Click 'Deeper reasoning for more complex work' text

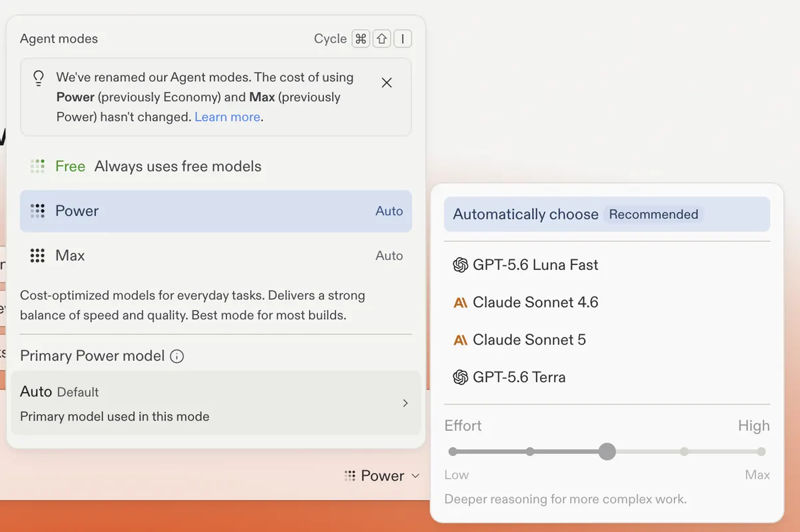(x=565, y=499)
